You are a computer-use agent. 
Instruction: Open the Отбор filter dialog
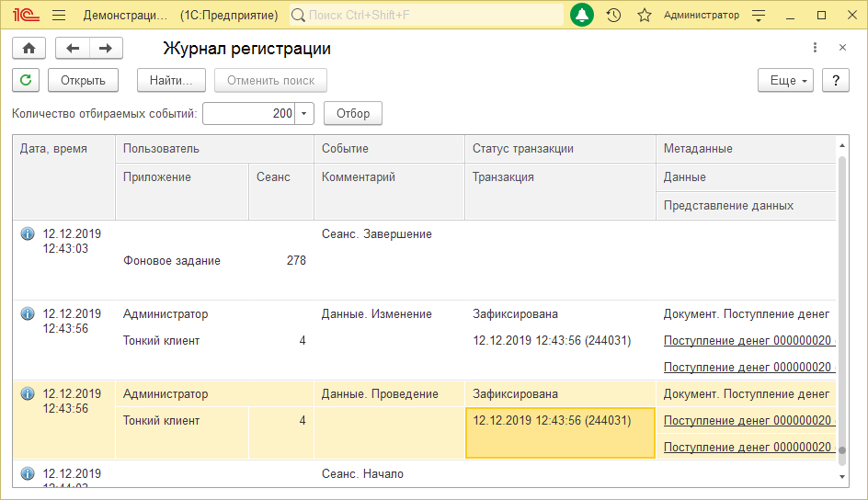tap(353, 113)
